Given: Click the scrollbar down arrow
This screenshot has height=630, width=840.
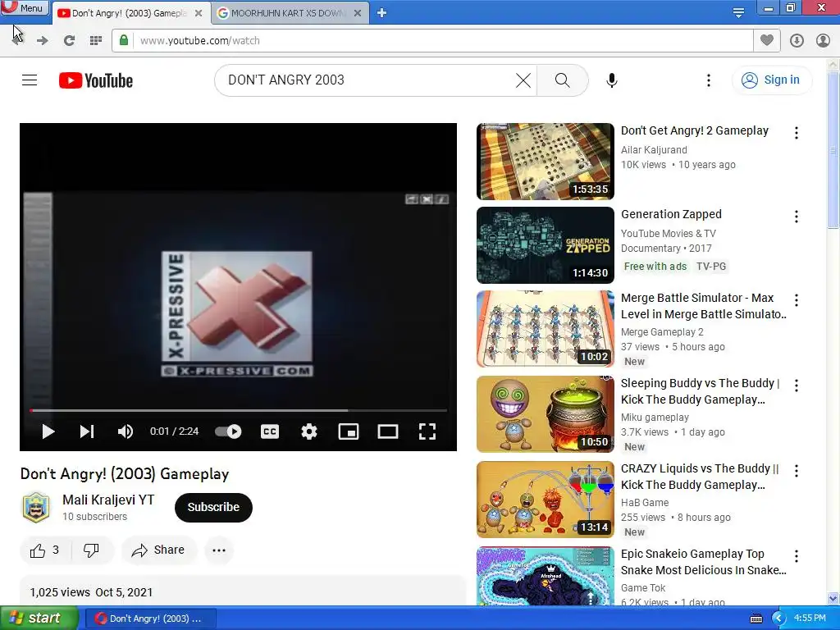Looking at the screenshot, I should (833, 598).
